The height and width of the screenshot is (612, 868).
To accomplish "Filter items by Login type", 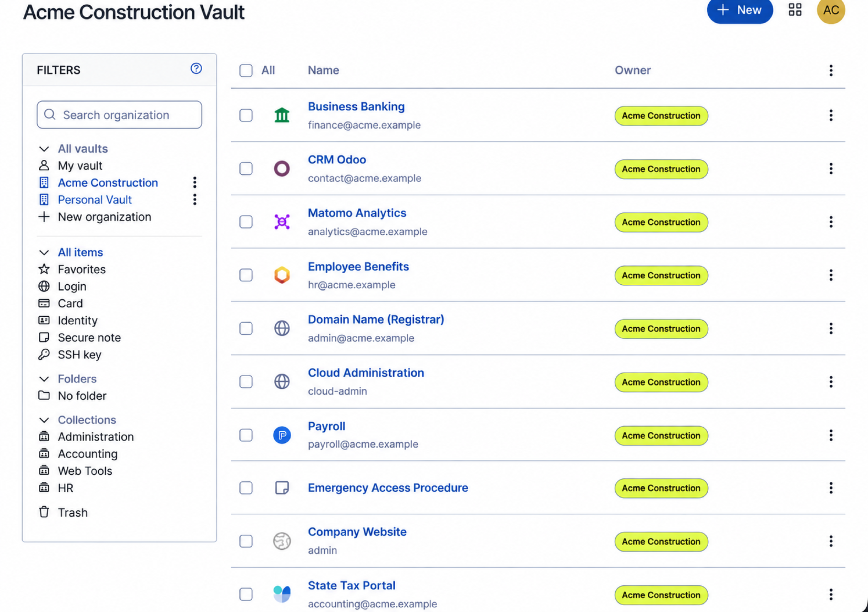I will [72, 286].
